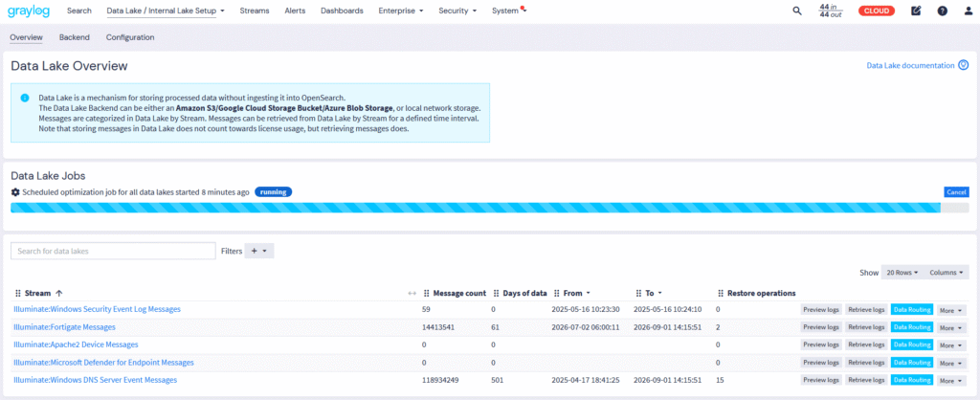Screen dimensions: 980x400
Task: Preview logs for Windows Security Event Log row
Action: [x=820, y=309]
